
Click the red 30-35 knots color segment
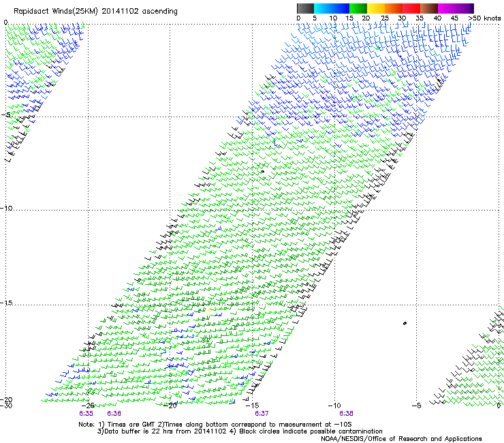tap(411, 8)
